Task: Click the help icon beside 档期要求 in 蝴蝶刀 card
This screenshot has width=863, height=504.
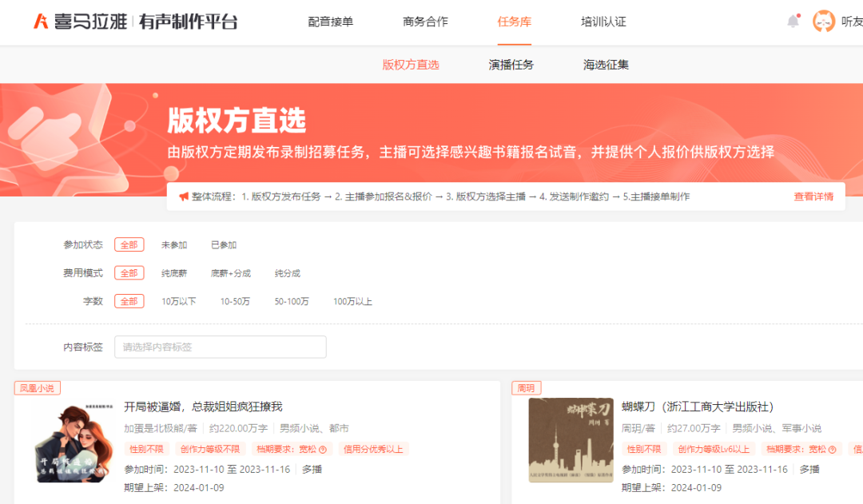Action: point(832,450)
